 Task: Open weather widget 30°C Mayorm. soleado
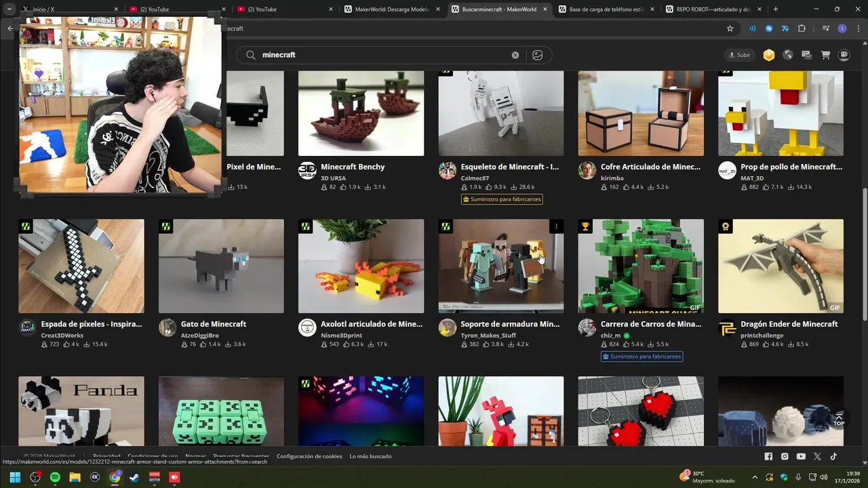pyautogui.click(x=707, y=477)
